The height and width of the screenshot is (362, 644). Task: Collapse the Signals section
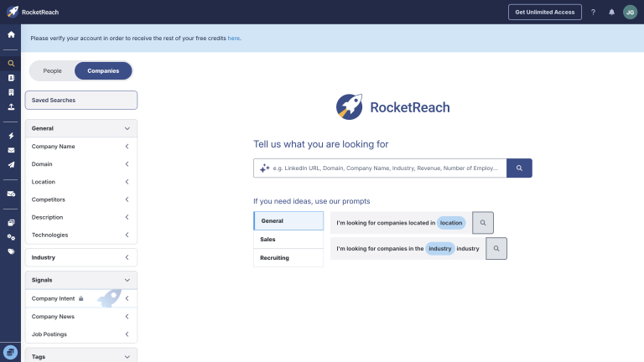coord(80,280)
